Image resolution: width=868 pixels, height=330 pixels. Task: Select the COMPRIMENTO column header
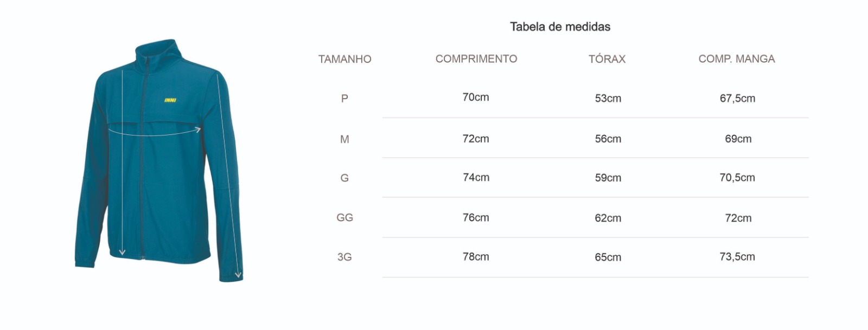pyautogui.click(x=476, y=59)
